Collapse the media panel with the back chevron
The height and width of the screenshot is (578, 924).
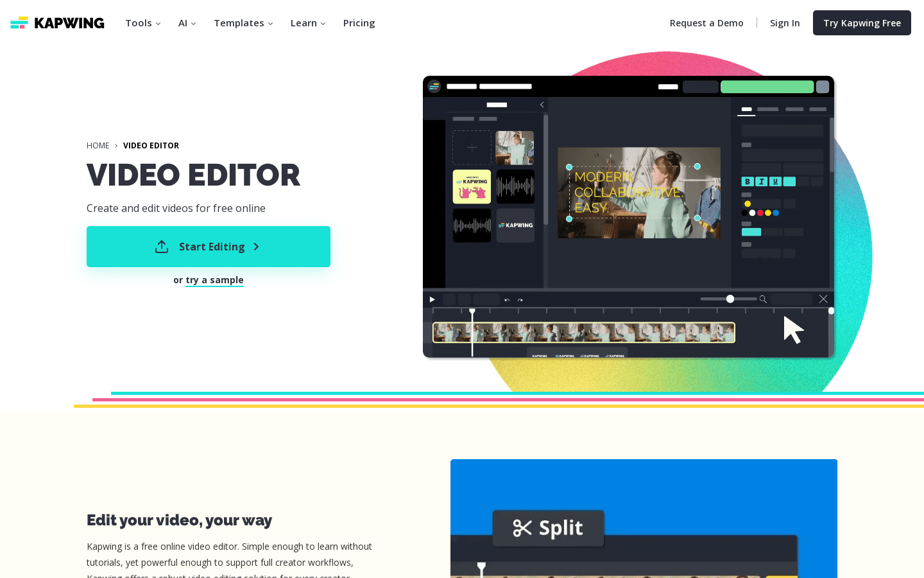pyautogui.click(x=542, y=104)
